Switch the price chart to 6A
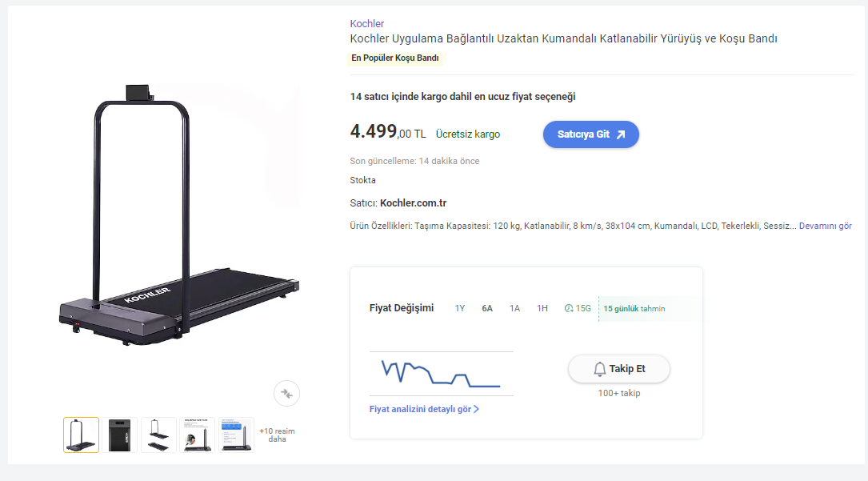The width and height of the screenshot is (868, 481). (487, 308)
